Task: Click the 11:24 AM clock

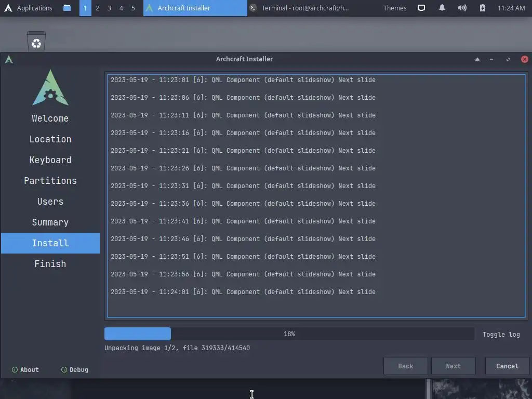Action: point(511,8)
